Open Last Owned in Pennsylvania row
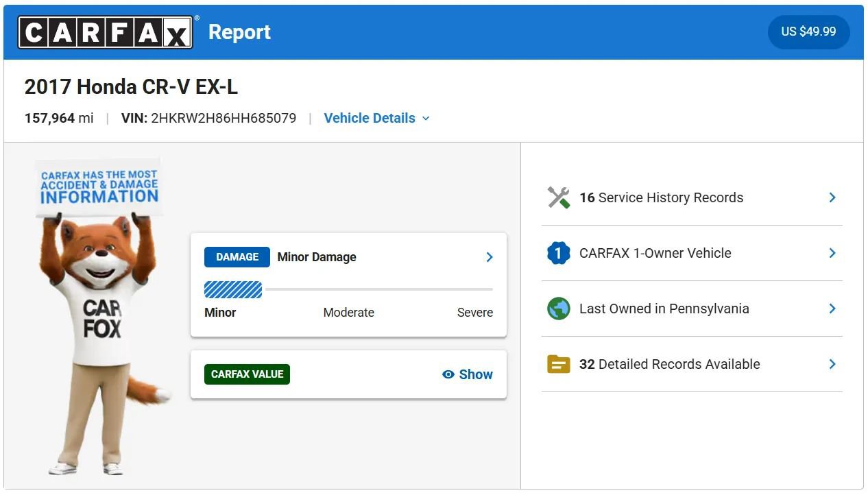868x495 pixels. pos(692,309)
